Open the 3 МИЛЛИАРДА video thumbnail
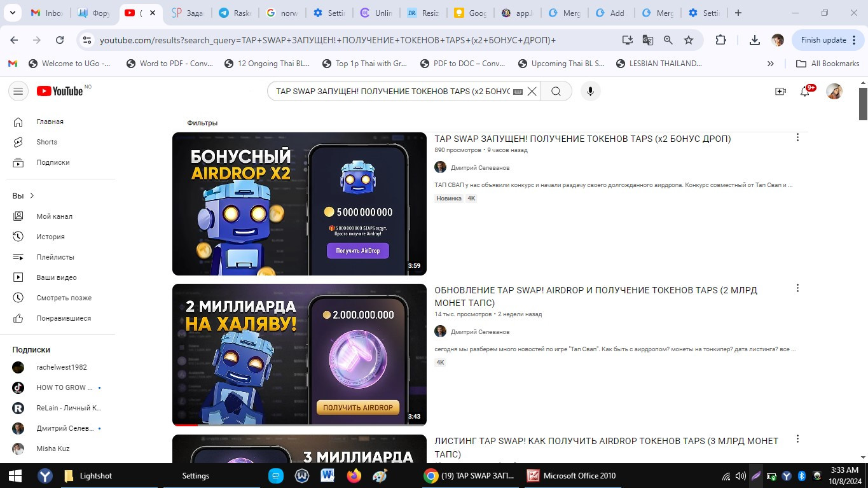The width and height of the screenshot is (868, 488). [x=300, y=449]
